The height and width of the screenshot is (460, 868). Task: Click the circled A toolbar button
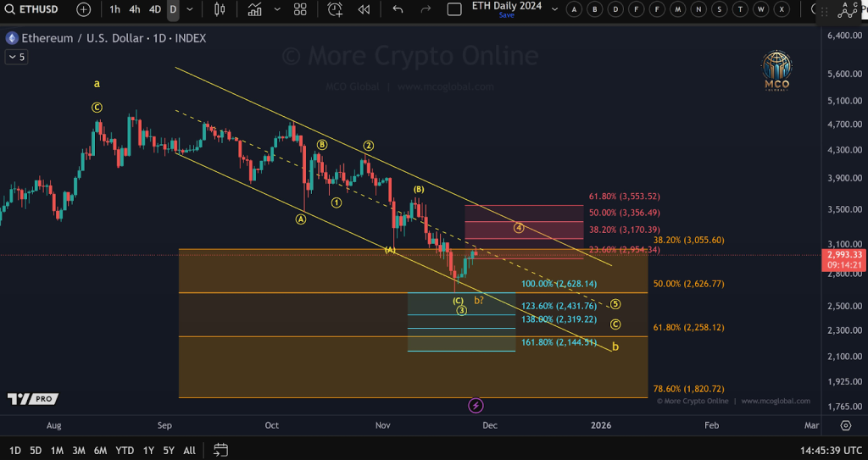pos(574,8)
